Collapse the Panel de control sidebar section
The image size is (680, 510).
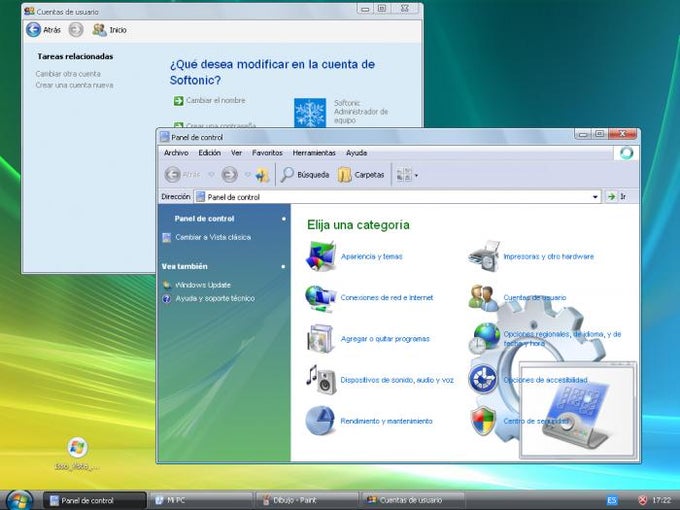click(284, 219)
